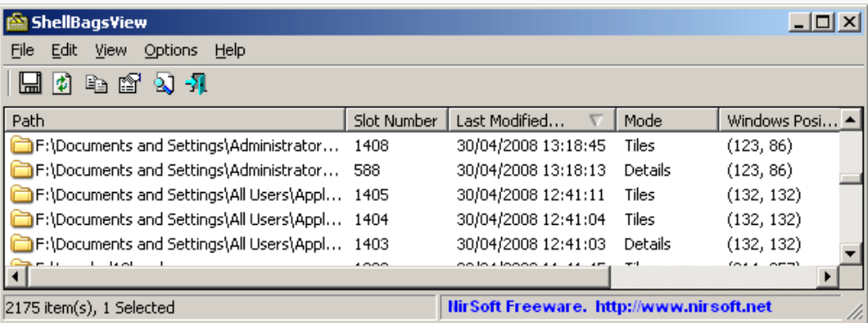Sort by the Slot Number column header
The height and width of the screenshot is (323, 868).
click(x=396, y=121)
